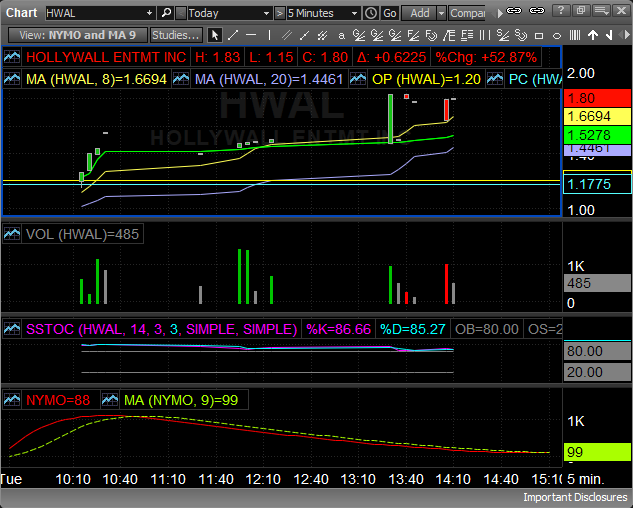Screen dimensions: 633x508
Task: Click the cyan-outlined 1.1775 axis label
Action: [597, 184]
